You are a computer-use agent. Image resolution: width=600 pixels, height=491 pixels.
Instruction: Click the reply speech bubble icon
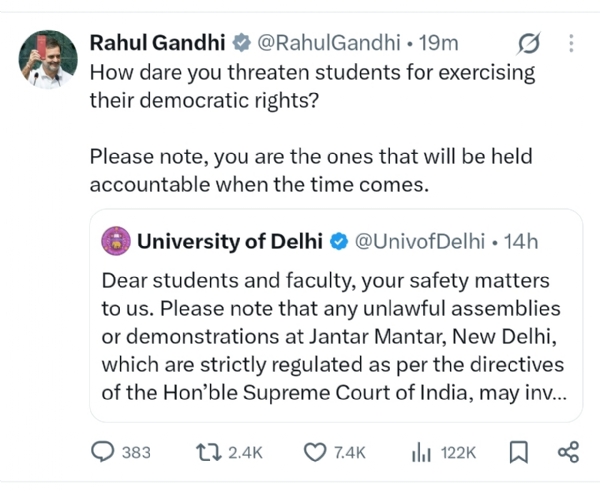(x=102, y=452)
